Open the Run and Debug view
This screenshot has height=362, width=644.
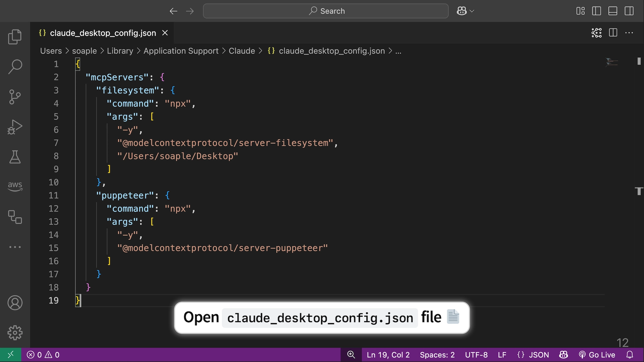(15, 127)
